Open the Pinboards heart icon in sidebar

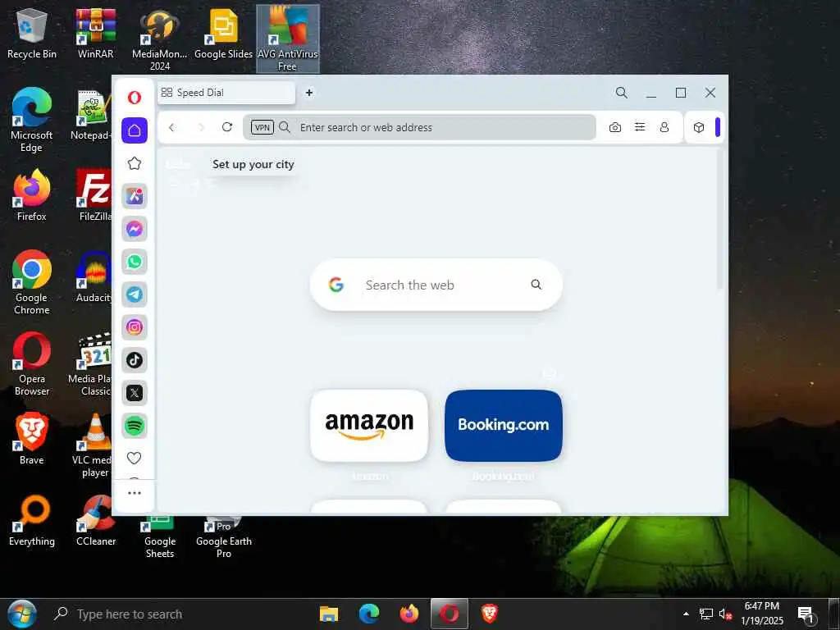tap(135, 458)
